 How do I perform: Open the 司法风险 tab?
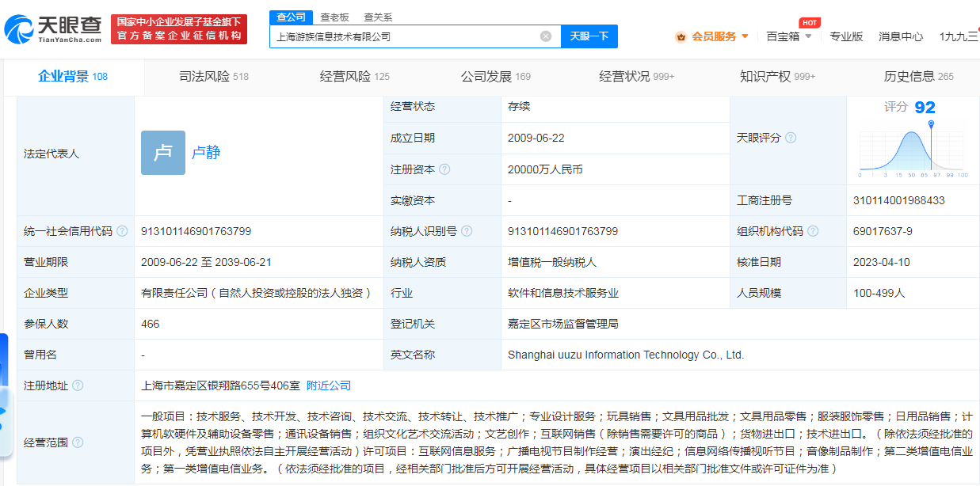coord(214,77)
